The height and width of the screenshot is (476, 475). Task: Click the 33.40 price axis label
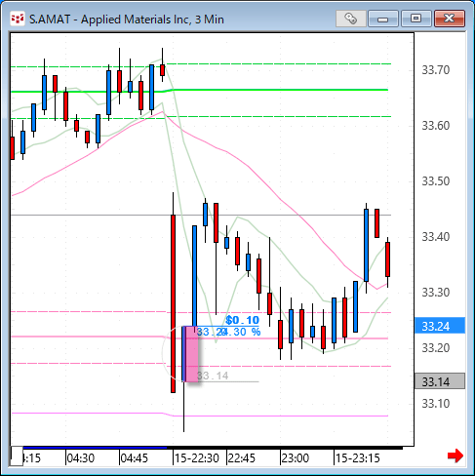(436, 237)
